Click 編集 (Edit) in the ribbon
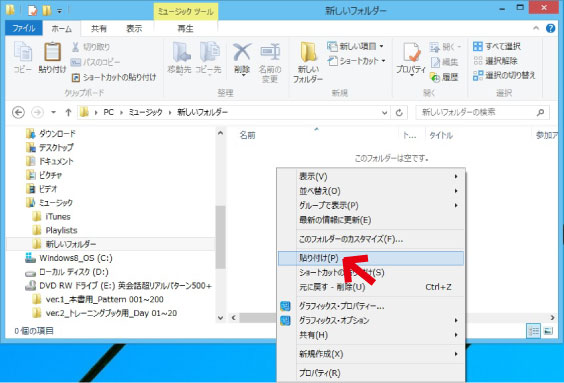Image resolution: width=564 pixels, height=383 pixels. (x=445, y=62)
